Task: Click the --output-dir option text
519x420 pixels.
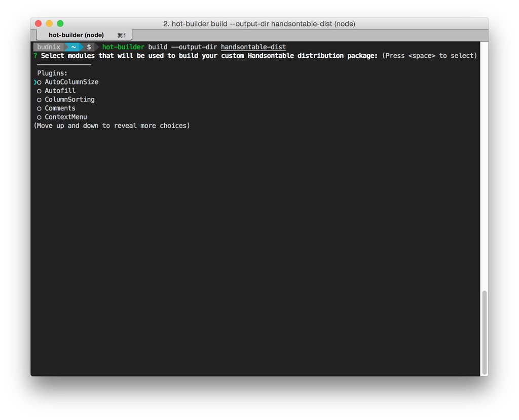Action: [194, 47]
